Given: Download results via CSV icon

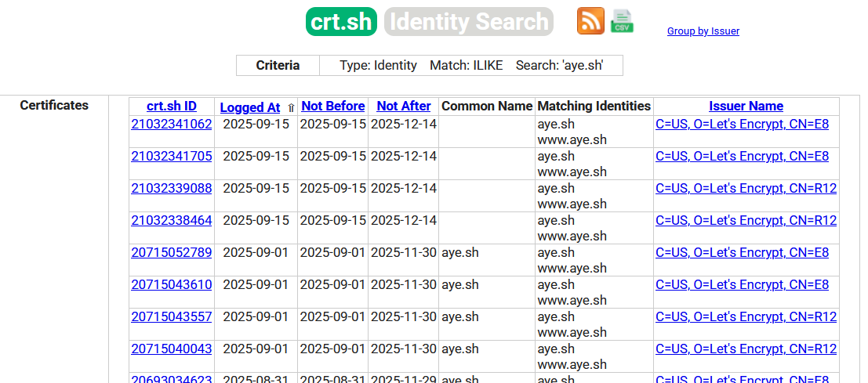Looking at the screenshot, I should tap(623, 21).
